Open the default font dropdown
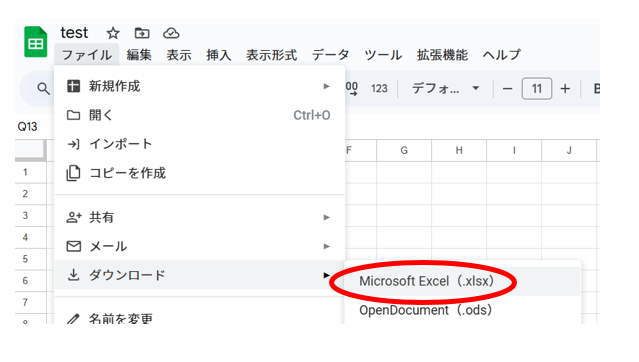This screenshot has width=639, height=362. click(445, 88)
